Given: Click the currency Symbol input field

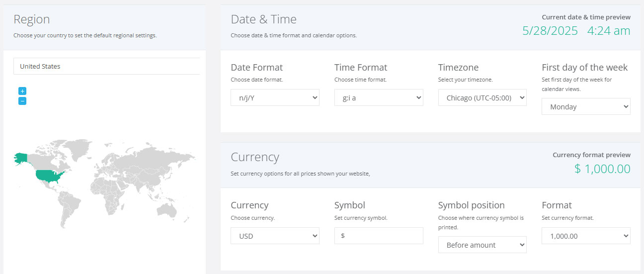Looking at the screenshot, I should (379, 236).
